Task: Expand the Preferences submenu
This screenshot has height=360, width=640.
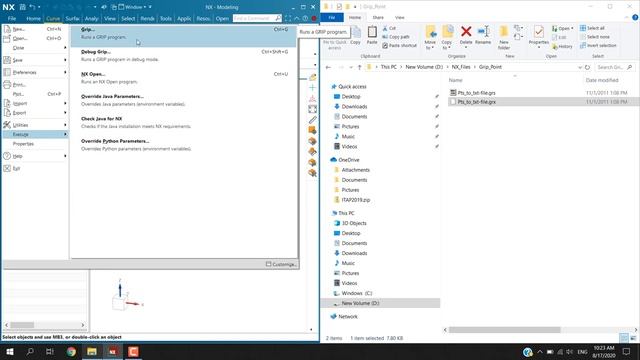Action: (35, 72)
